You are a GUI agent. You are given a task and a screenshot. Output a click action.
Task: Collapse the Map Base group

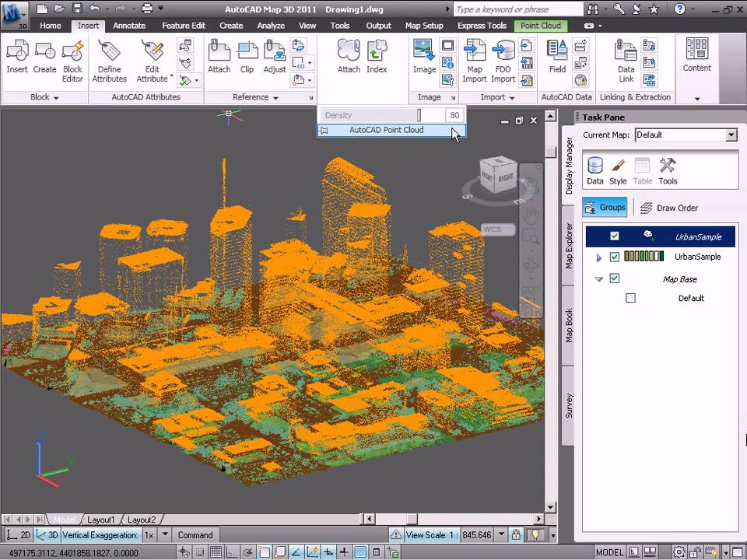pos(599,279)
